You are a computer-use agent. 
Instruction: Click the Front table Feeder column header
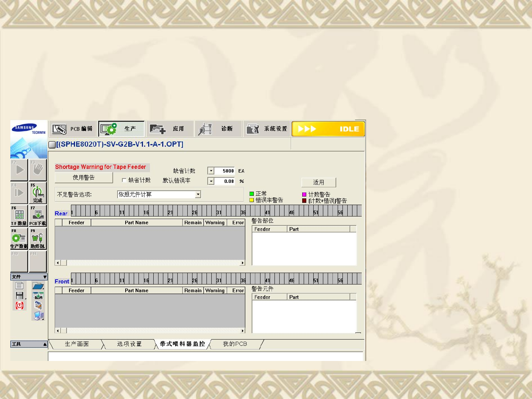coord(76,290)
